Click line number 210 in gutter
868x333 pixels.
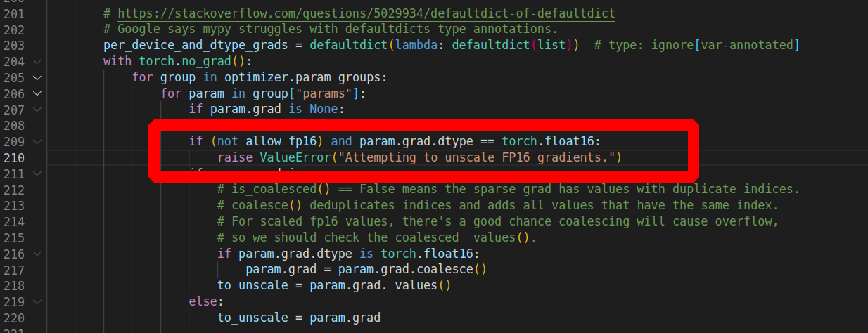coord(13,157)
